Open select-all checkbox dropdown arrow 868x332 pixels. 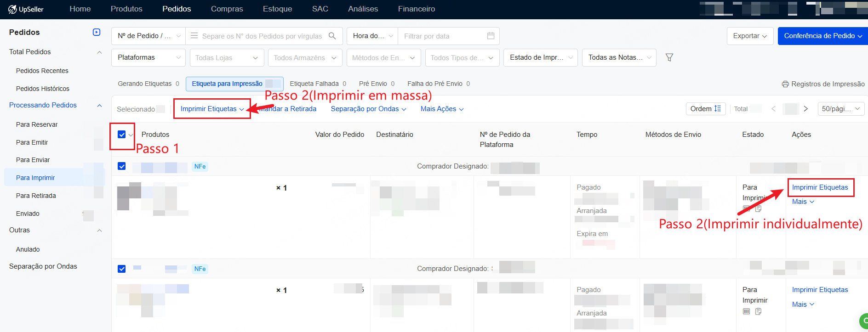pyautogui.click(x=131, y=135)
